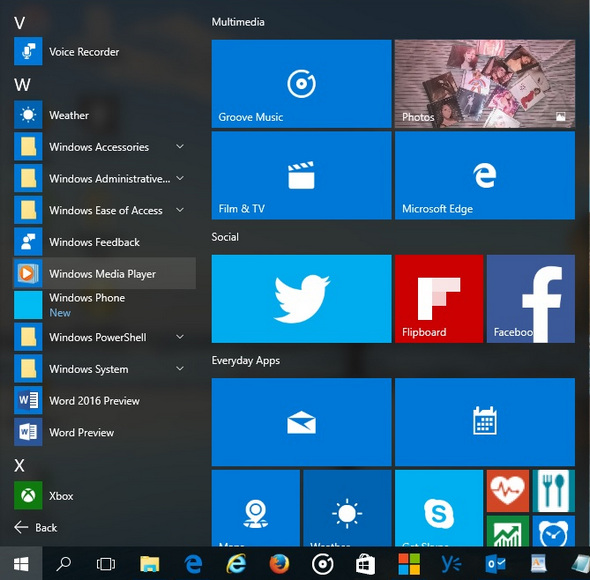Open Task View from the taskbar
590x580 pixels.
[x=106, y=563]
